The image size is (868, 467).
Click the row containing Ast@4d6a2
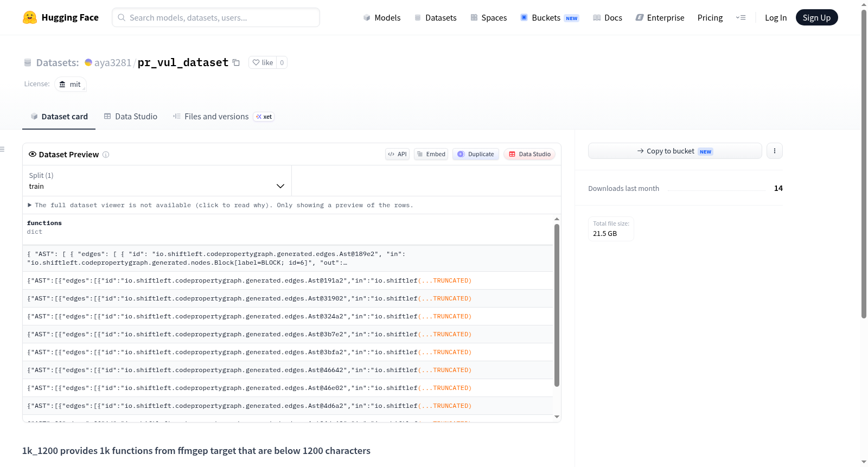[288, 406]
